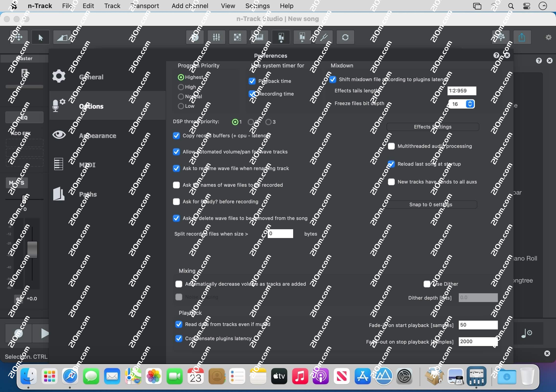Click the piano keyboard toolbar icon

[x=259, y=37]
